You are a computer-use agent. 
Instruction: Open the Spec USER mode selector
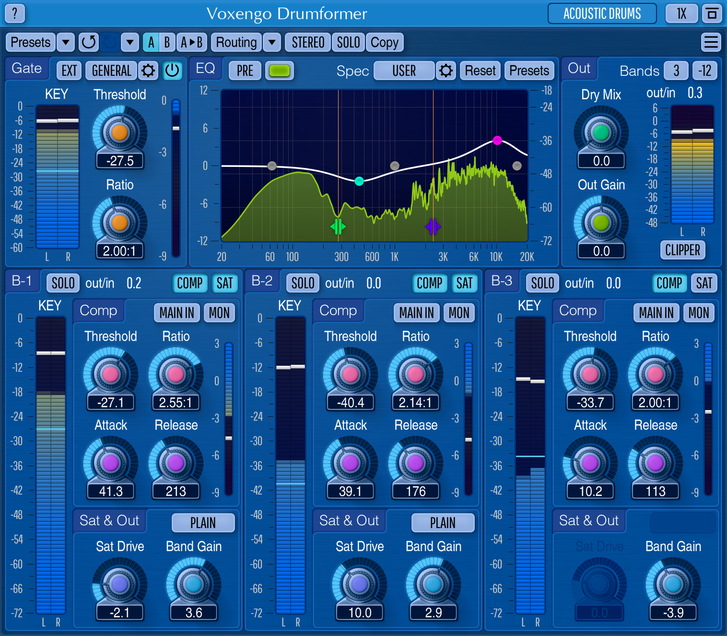click(x=404, y=70)
